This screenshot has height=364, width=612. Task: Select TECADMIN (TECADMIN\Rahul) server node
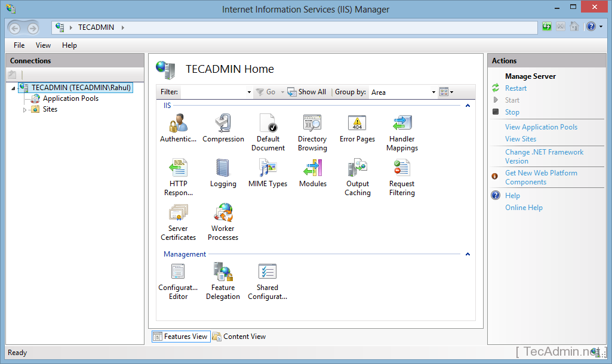pos(76,87)
